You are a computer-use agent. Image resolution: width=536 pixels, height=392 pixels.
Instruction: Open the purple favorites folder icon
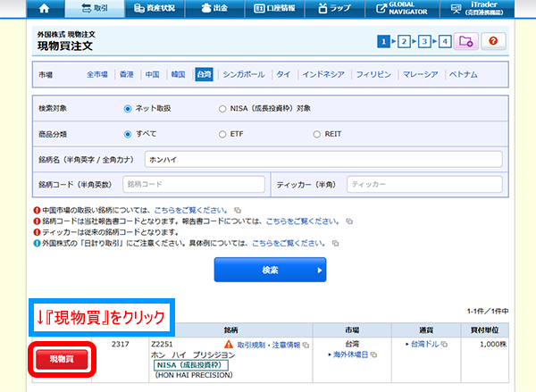[465, 41]
